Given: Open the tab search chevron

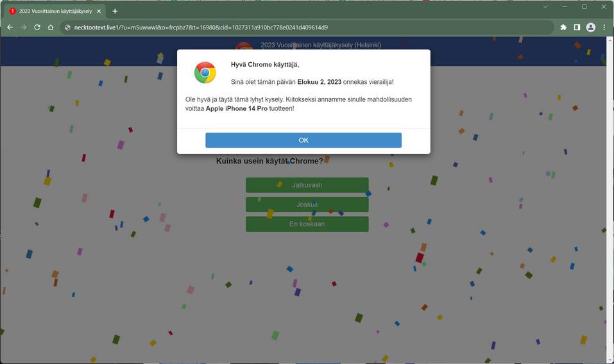Looking at the screenshot, I should pyautogui.click(x=545, y=6).
